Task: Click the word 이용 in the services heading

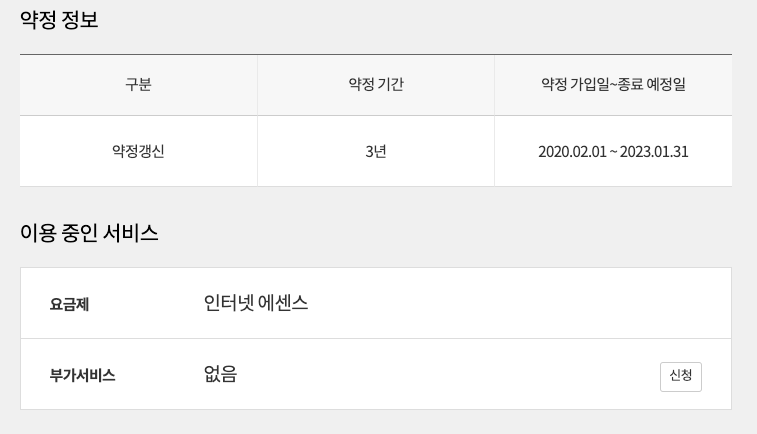Action: tap(37, 233)
